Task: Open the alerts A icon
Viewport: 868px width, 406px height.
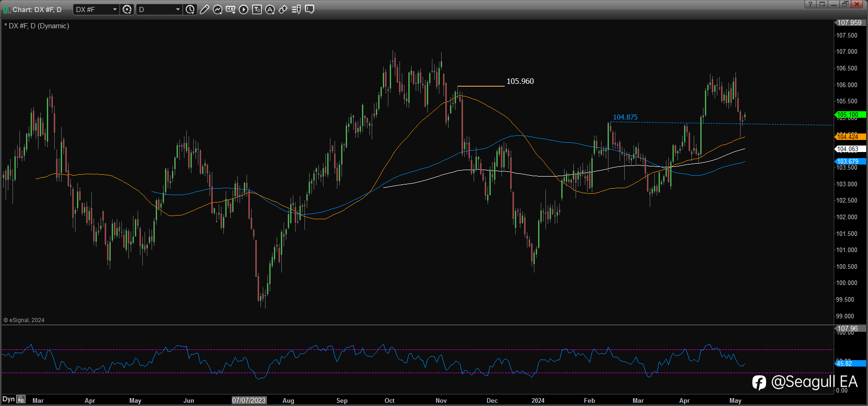Action: coord(270,9)
